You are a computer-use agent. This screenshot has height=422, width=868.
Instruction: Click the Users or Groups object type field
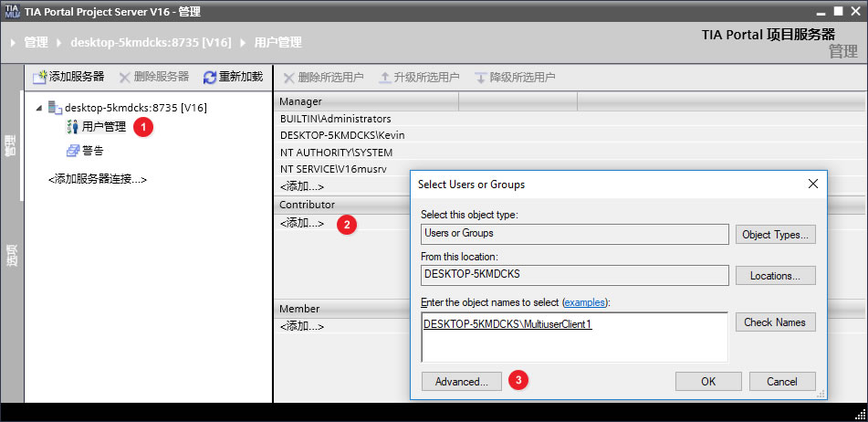575,234
